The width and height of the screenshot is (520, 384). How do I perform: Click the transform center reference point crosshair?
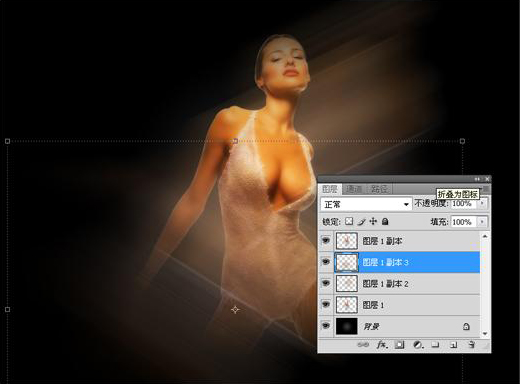coord(235,310)
